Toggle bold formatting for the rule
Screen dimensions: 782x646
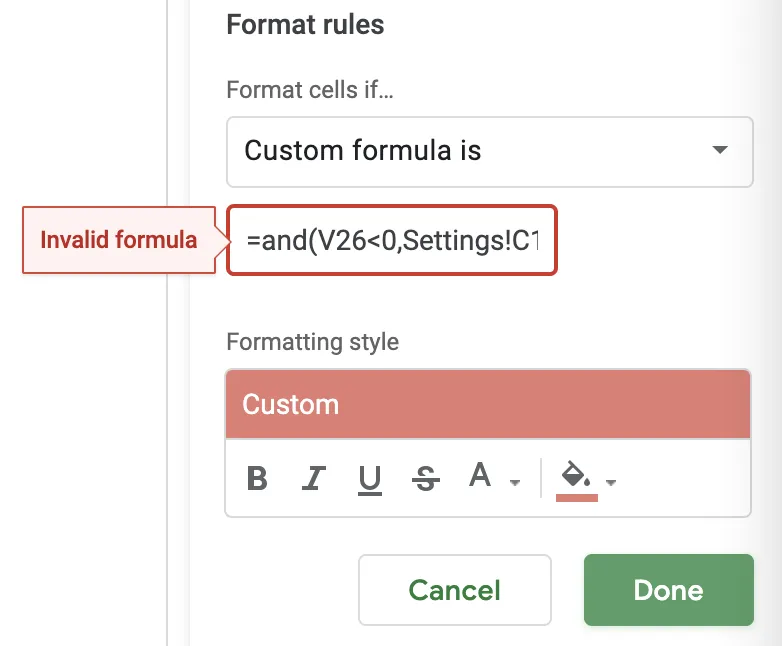[x=257, y=479]
